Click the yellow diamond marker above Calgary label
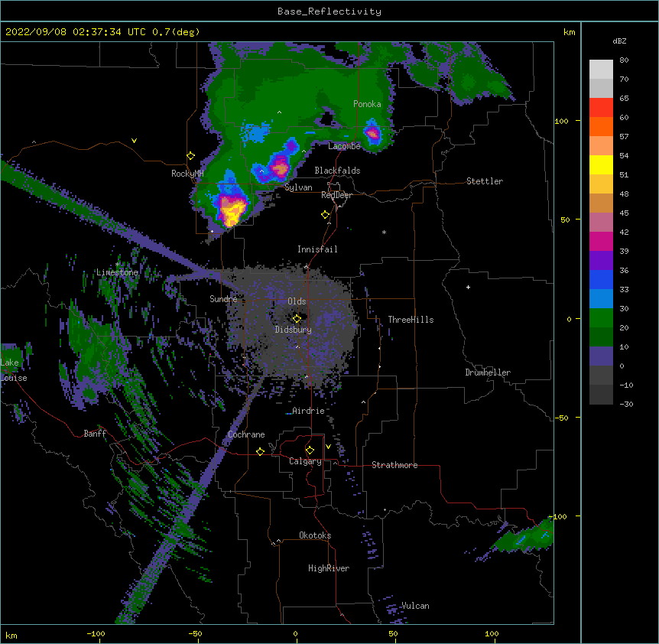The image size is (659, 644). [310, 450]
